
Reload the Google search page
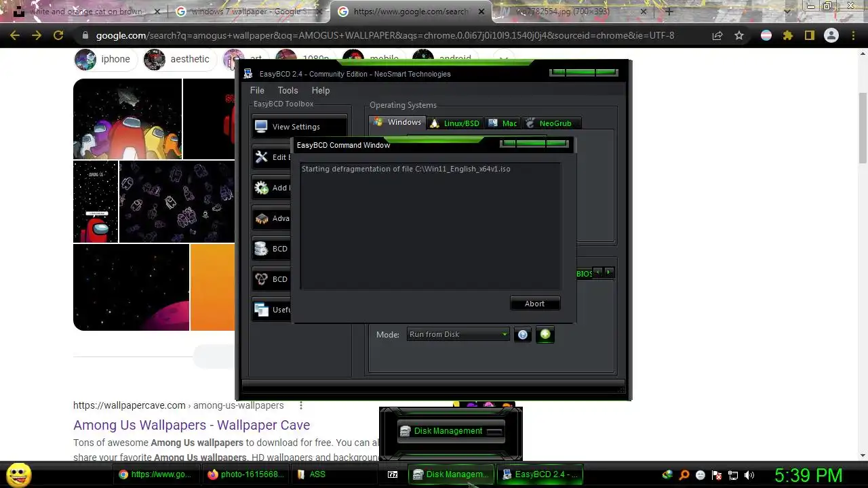pyautogui.click(x=58, y=35)
